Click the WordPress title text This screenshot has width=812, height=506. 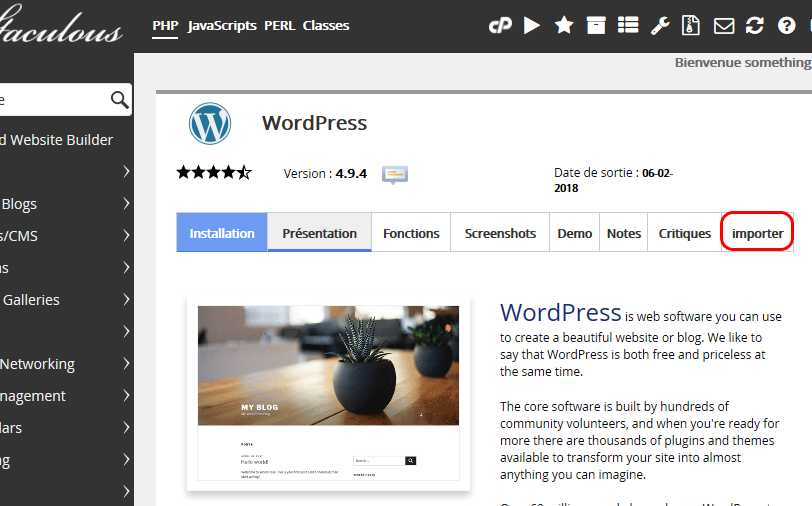click(x=314, y=123)
